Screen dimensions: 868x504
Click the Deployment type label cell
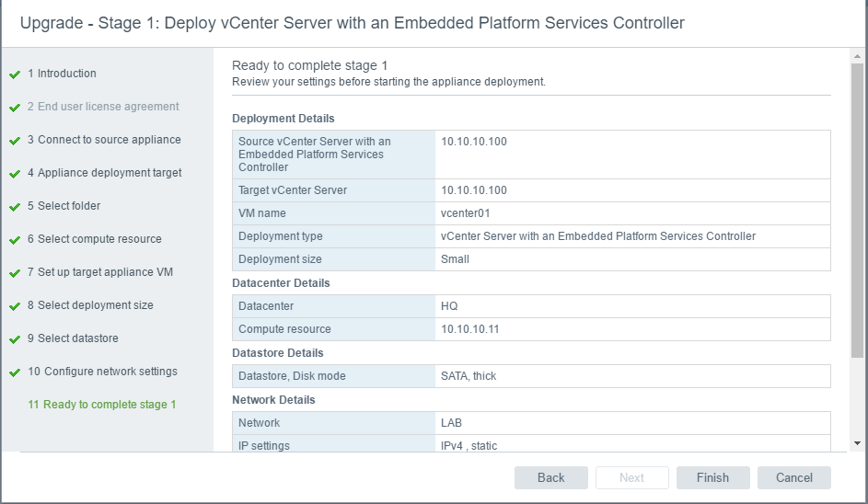pos(334,236)
